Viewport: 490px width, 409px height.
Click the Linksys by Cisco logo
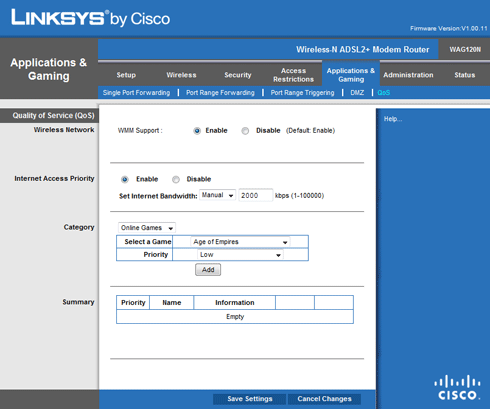point(90,18)
